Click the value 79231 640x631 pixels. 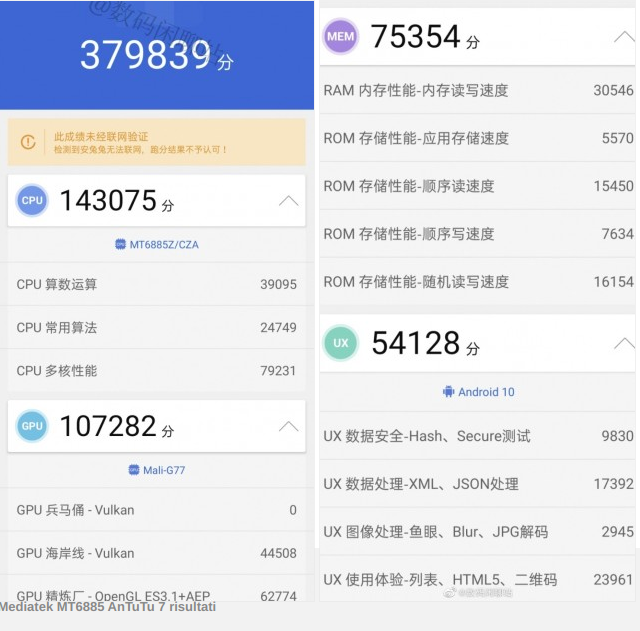coord(278,371)
